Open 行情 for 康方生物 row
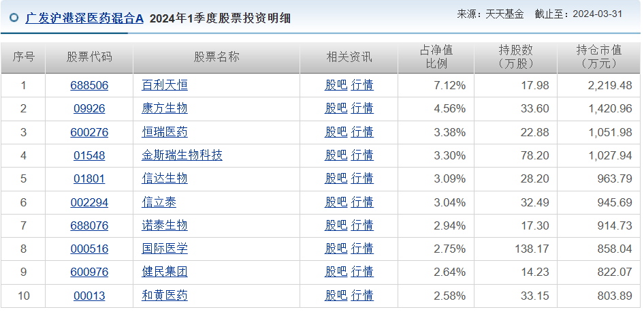The height and width of the screenshot is (314, 644). 362,108
